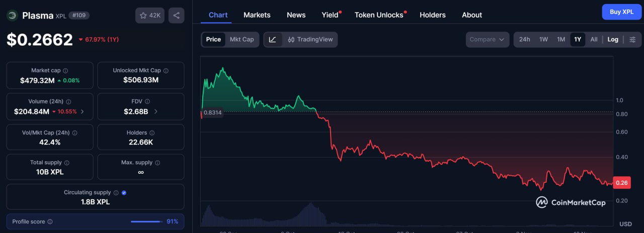The width and height of the screenshot is (644, 233).
Task: Click the Plasma XPL logo icon
Action: [x=13, y=16]
